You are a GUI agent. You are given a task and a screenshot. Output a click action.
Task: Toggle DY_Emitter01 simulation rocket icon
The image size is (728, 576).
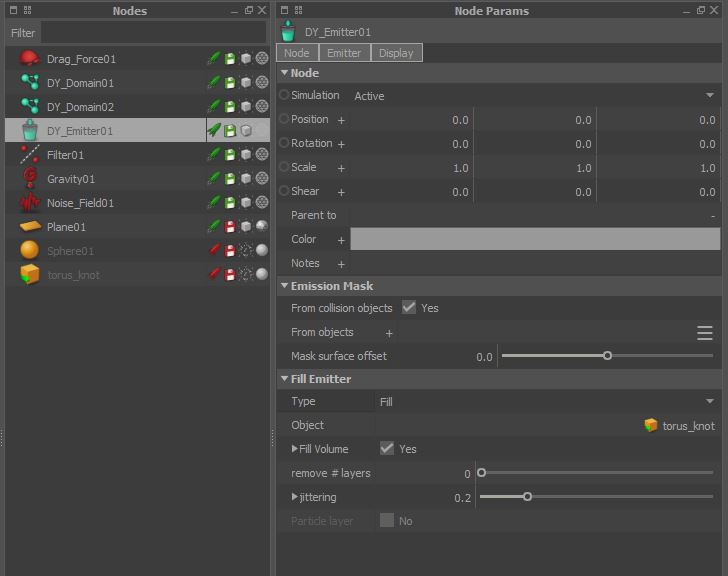pyautogui.click(x=214, y=130)
